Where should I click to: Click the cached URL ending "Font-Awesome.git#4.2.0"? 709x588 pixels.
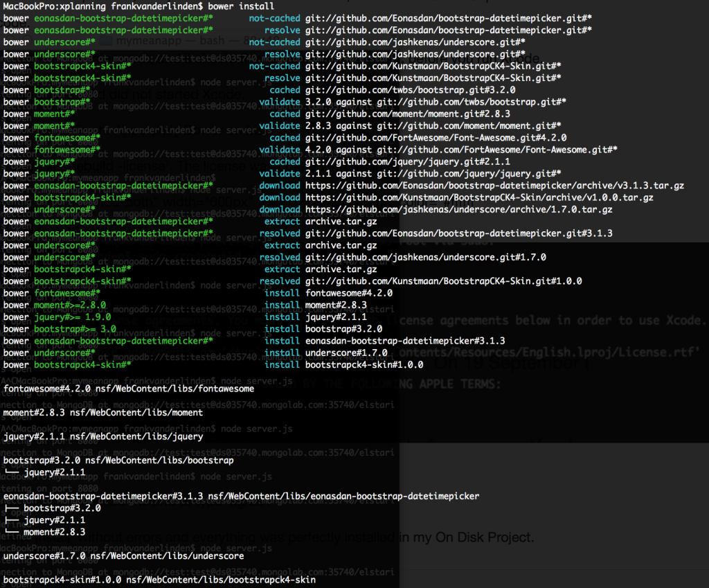tap(436, 138)
